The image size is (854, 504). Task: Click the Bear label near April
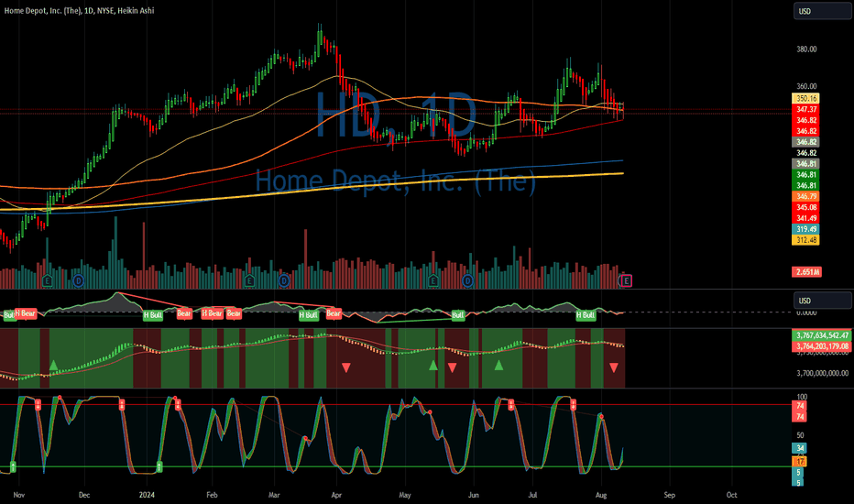pos(334,313)
